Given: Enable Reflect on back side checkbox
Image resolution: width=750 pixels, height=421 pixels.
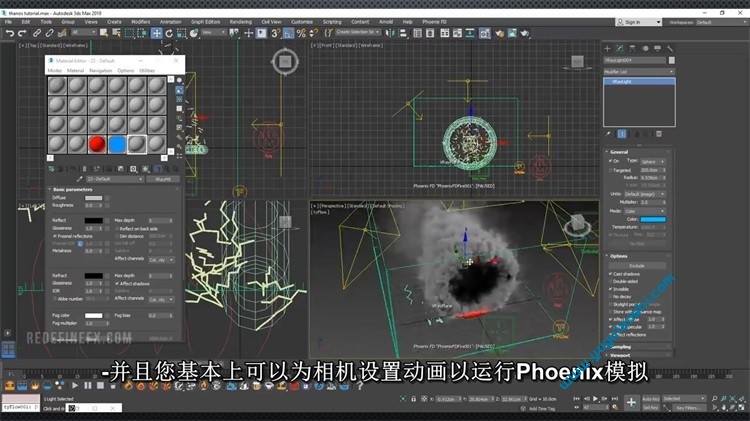Looking at the screenshot, I should coord(117,229).
